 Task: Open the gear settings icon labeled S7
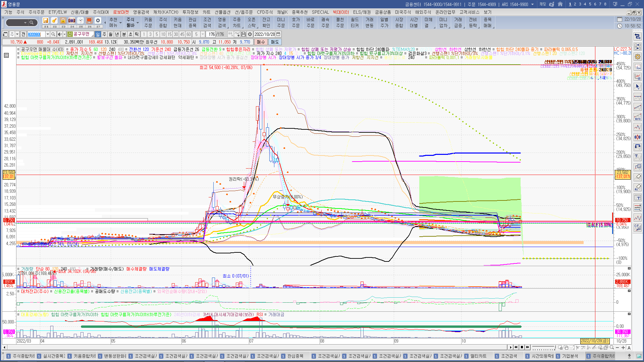(98, 21)
